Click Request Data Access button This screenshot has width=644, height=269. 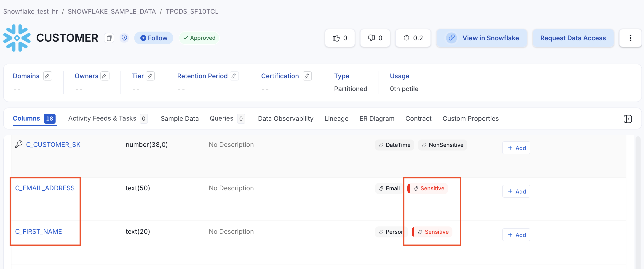point(573,38)
